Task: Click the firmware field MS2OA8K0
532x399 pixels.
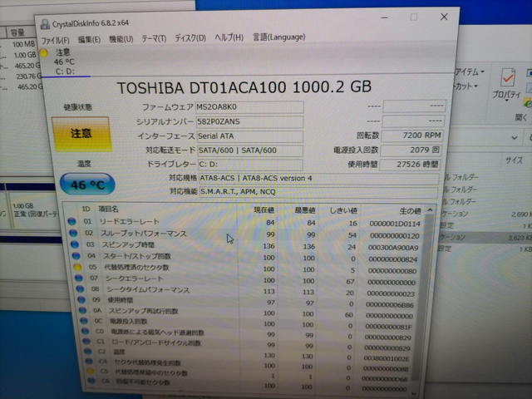Action: click(x=249, y=107)
